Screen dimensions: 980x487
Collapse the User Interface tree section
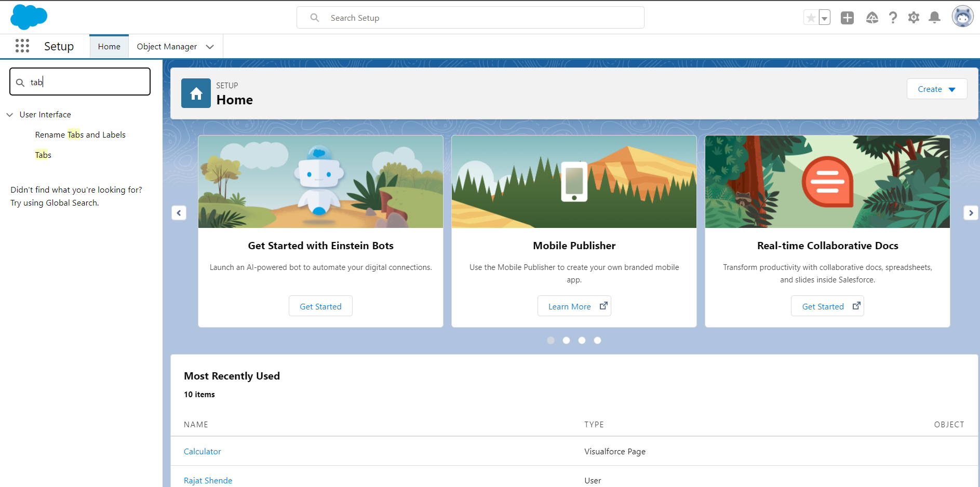click(x=10, y=115)
